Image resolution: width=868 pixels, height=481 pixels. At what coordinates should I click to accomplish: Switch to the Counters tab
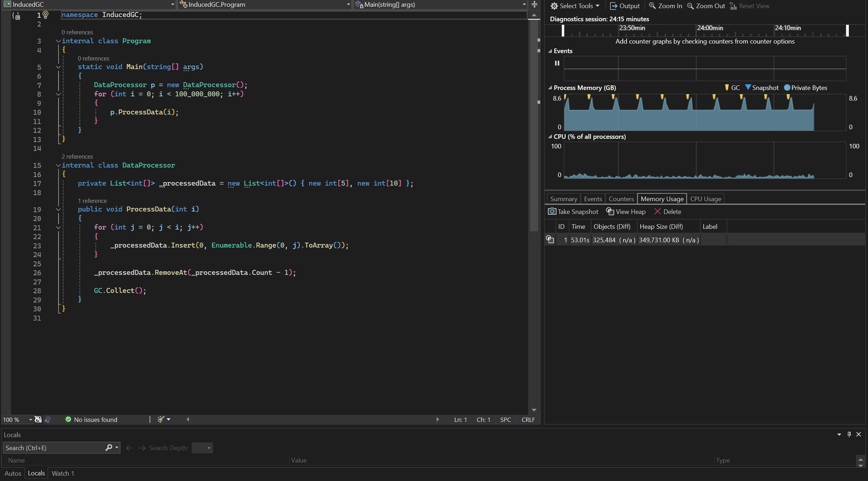(x=622, y=198)
